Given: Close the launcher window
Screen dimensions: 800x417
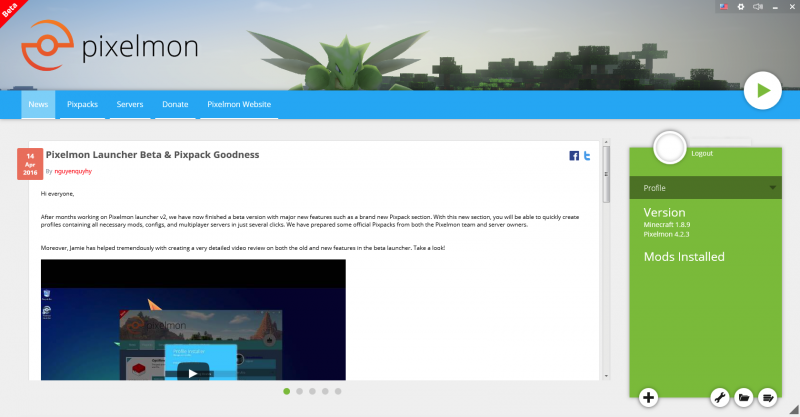Looking at the screenshot, I should (792, 7).
